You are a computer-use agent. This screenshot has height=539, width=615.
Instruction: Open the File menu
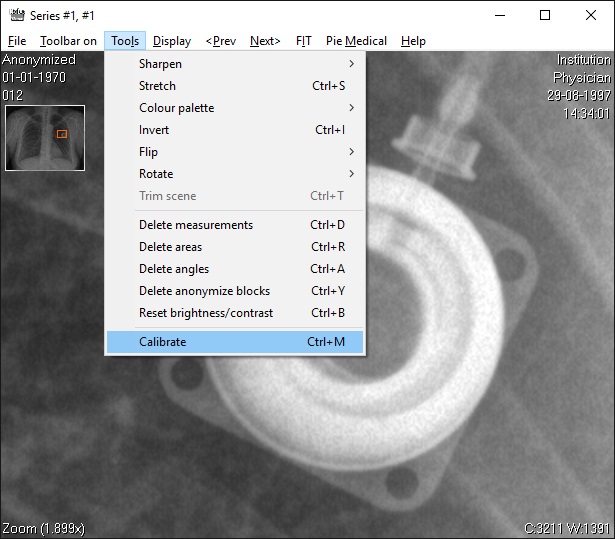pyautogui.click(x=17, y=41)
